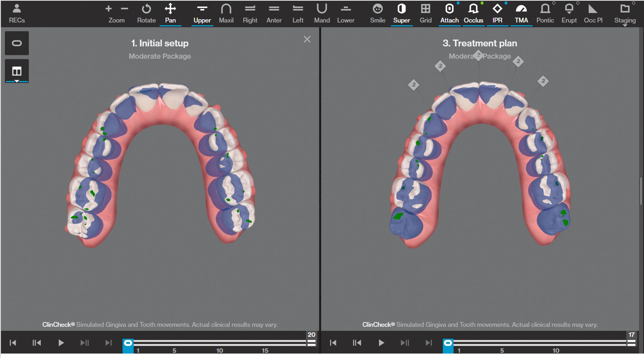Toggle IPR markers
Image resolution: width=644 pixels, height=358 pixels.
coord(497,14)
